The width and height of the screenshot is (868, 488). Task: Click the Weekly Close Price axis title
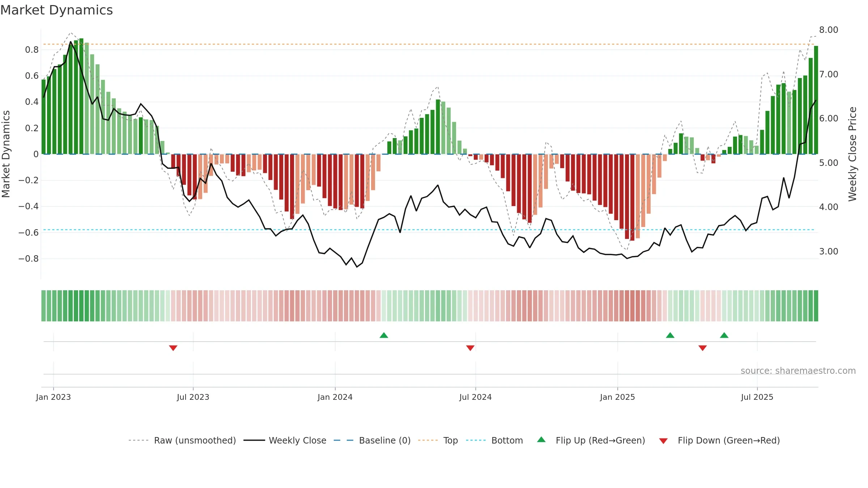[853, 154]
